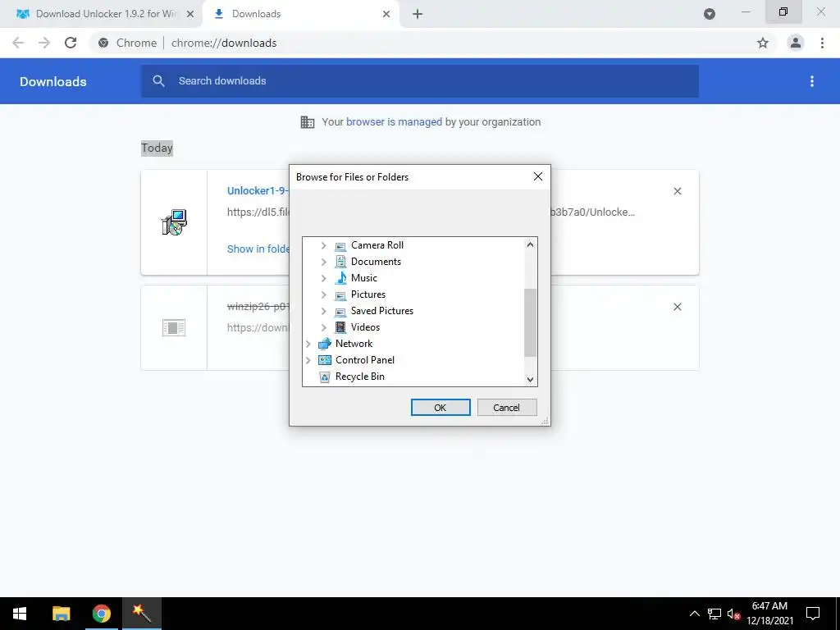Viewport: 840px width, 630px height.
Task: Open Chrome's three-dot main menu
Action: [x=822, y=43]
